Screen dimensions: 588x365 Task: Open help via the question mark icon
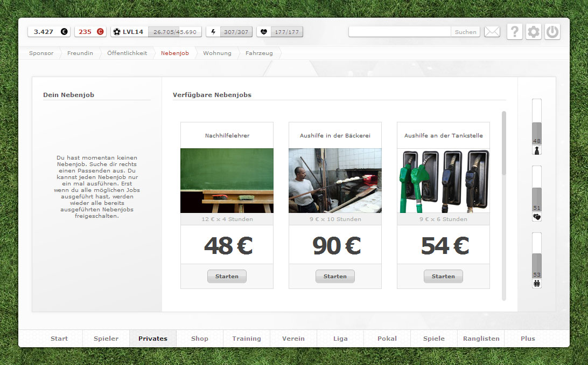coord(515,32)
